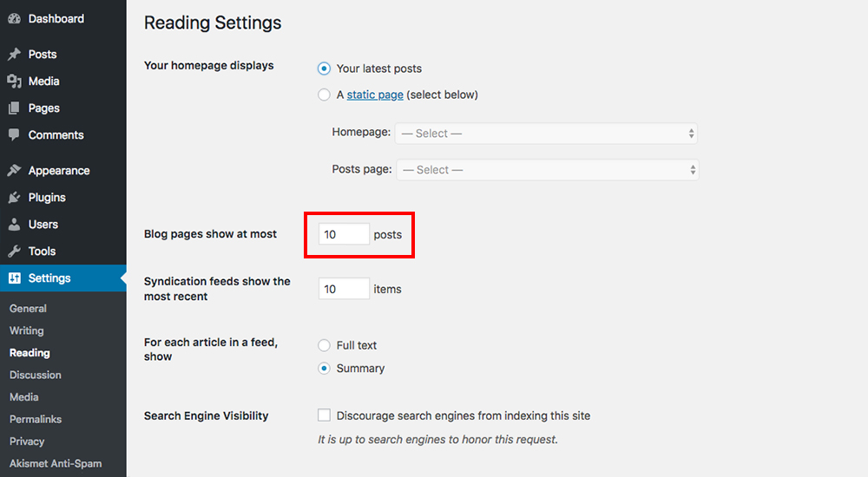The image size is (868, 477).
Task: Click the Pages icon in sidebar
Action: 14,108
